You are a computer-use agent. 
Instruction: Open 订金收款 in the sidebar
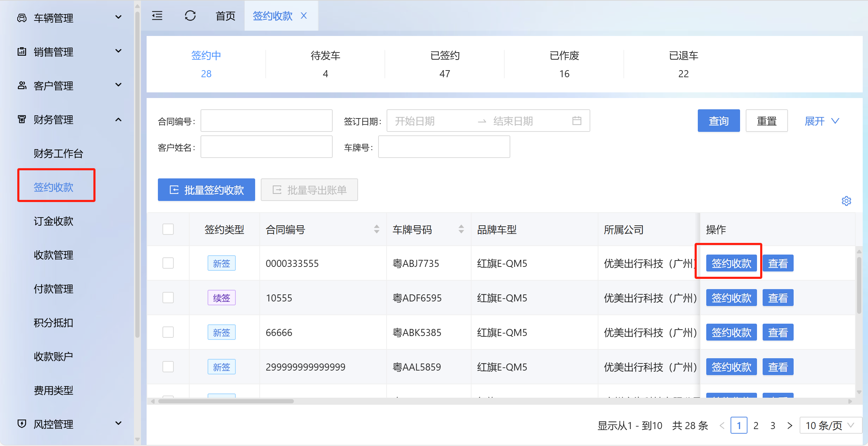(54, 221)
